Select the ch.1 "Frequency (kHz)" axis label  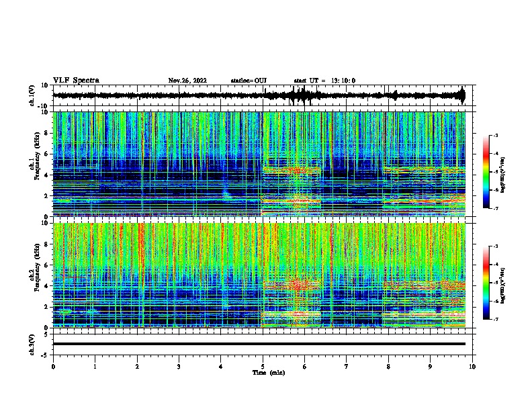click(x=37, y=156)
